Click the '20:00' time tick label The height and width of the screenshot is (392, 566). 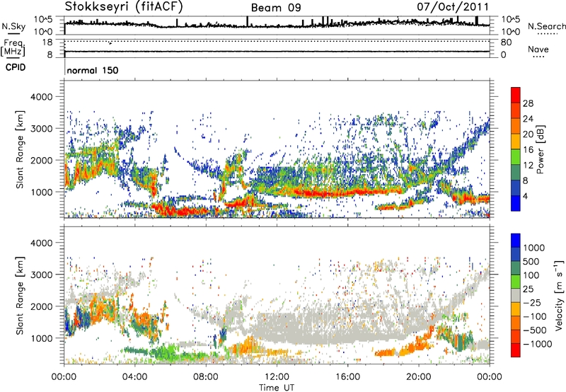[418, 377]
